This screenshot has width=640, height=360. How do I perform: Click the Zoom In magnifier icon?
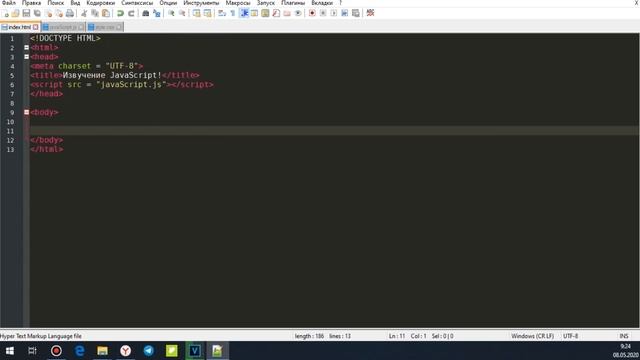171,13
